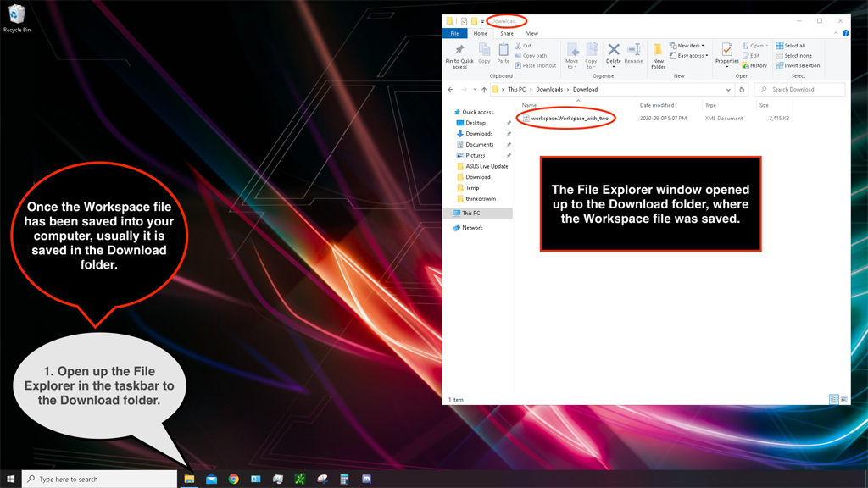Click the Up one level arrow
This screenshot has width=868, height=488.
484,90
